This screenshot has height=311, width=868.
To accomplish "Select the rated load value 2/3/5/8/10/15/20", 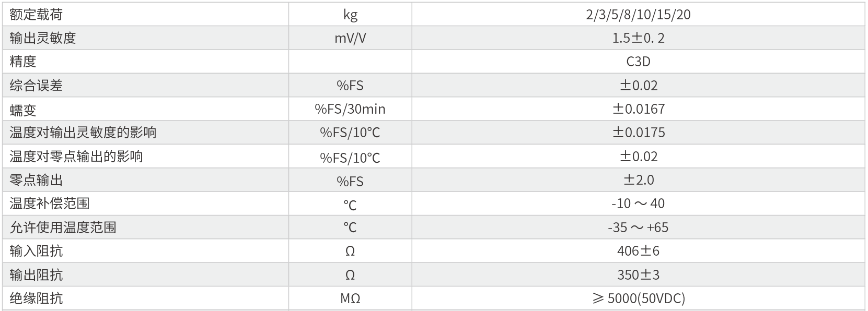I will 638,15.
